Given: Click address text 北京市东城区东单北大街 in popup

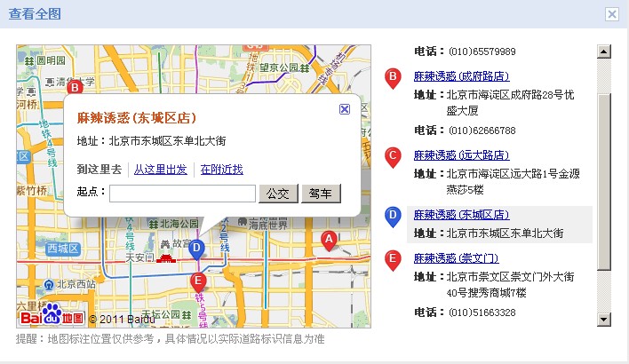Looking at the screenshot, I should click(167, 141).
